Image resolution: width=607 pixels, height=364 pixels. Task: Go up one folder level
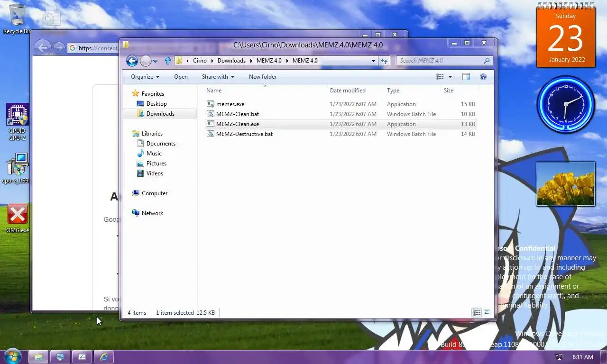167,61
